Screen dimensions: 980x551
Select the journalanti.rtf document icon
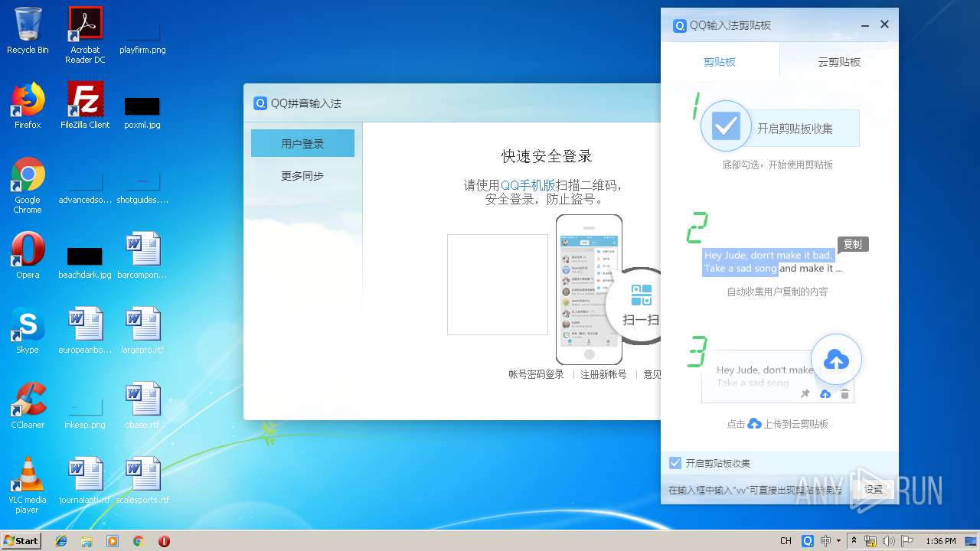(85, 481)
